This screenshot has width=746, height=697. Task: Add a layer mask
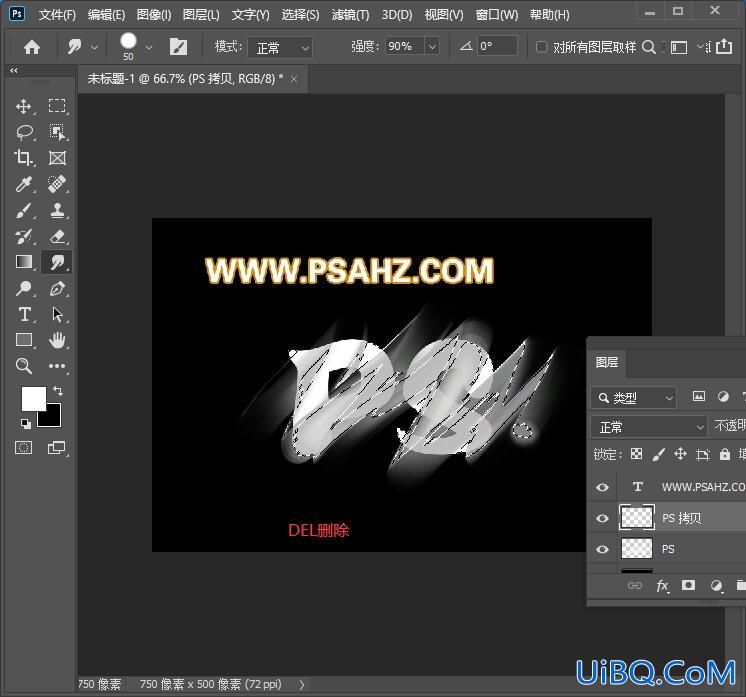click(x=688, y=585)
